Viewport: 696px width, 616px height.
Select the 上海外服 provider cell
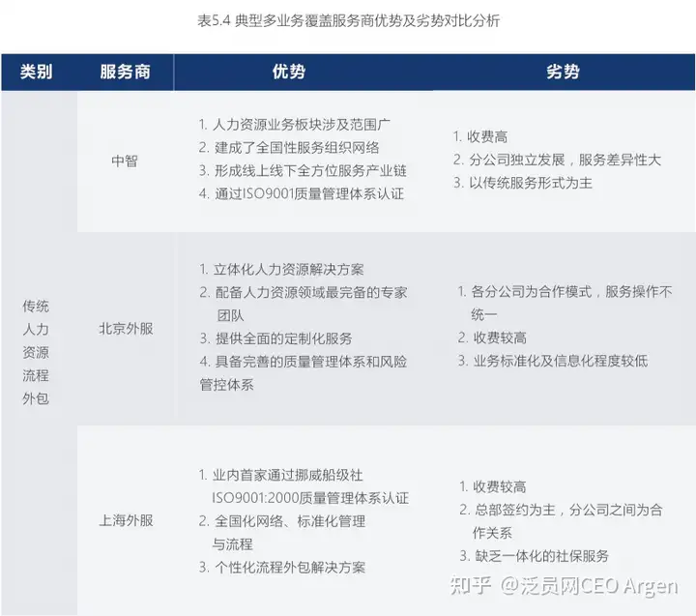pyautogui.click(x=126, y=520)
